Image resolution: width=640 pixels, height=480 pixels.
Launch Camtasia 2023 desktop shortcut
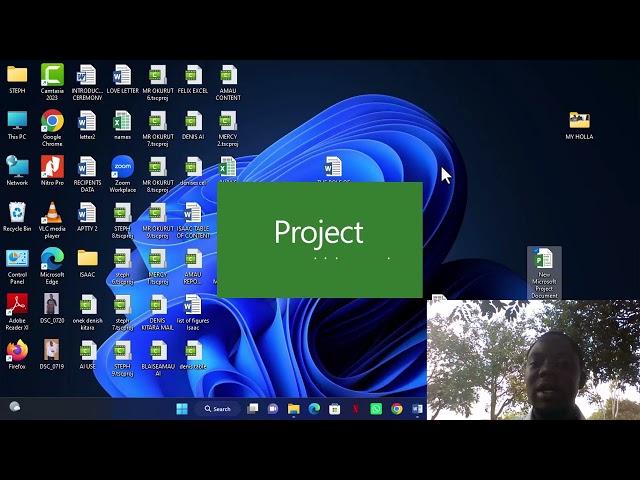pyautogui.click(x=52, y=82)
